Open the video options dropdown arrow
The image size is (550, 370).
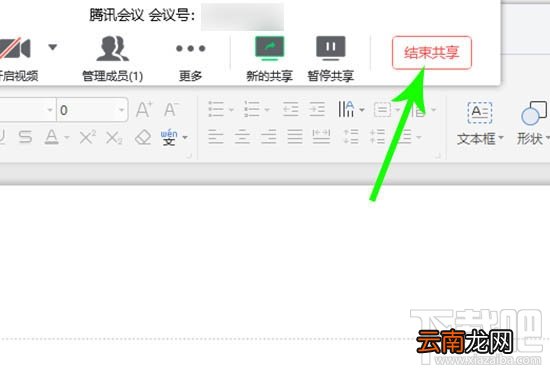coord(53,47)
